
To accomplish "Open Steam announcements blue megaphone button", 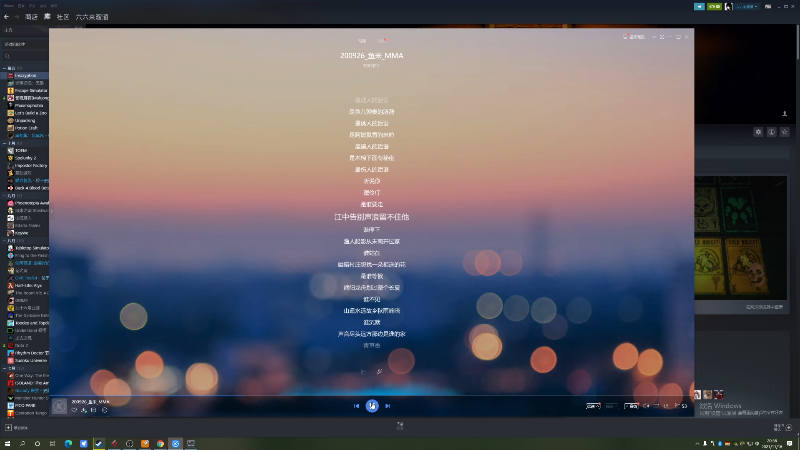I will pyautogui.click(x=699, y=7).
